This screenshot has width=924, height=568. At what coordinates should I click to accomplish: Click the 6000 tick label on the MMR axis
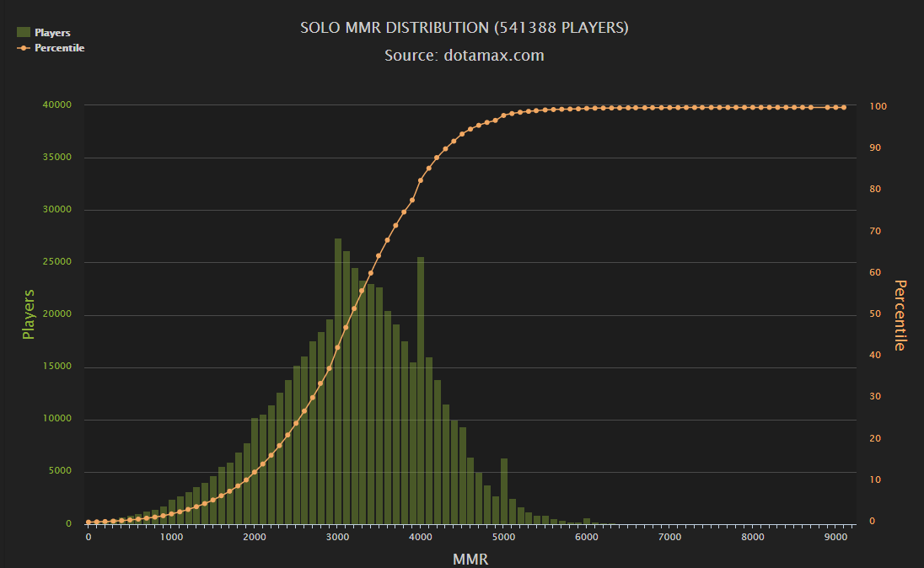[x=587, y=537]
